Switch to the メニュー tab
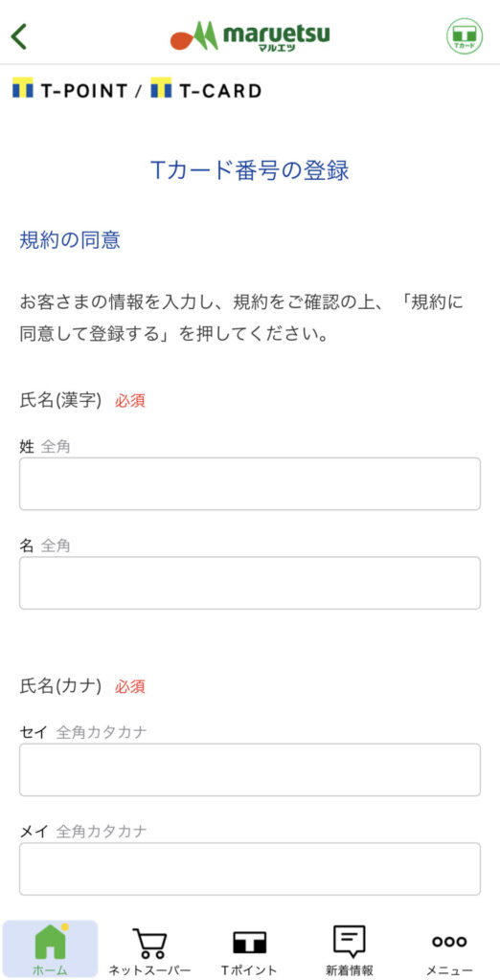 tap(449, 948)
